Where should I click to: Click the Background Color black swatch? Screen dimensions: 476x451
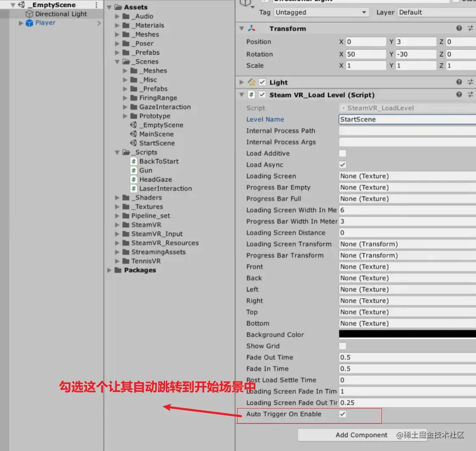click(x=407, y=334)
